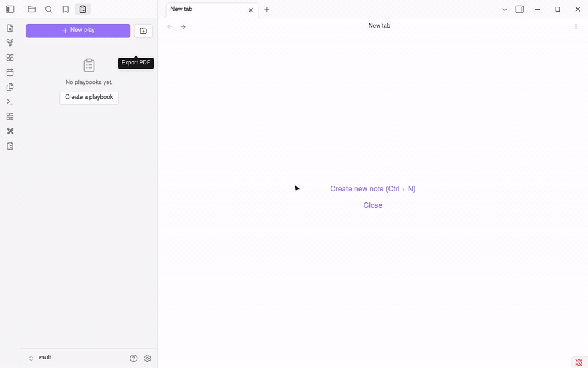Open the more options vertical dots menu

coord(576,26)
